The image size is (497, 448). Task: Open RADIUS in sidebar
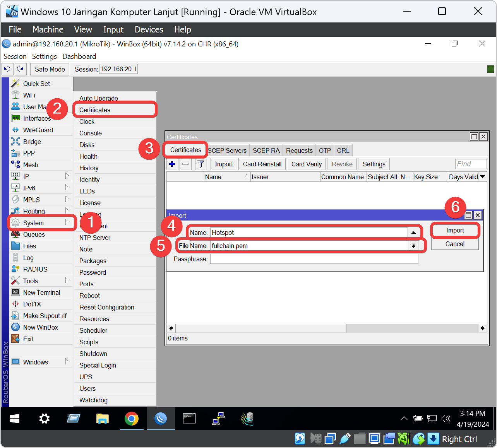point(35,269)
